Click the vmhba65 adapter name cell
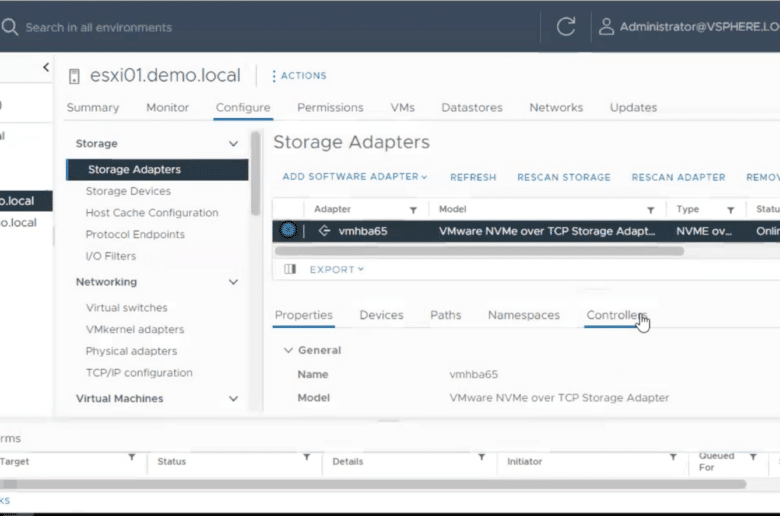Image resolution: width=780 pixels, height=516 pixels. [363, 231]
